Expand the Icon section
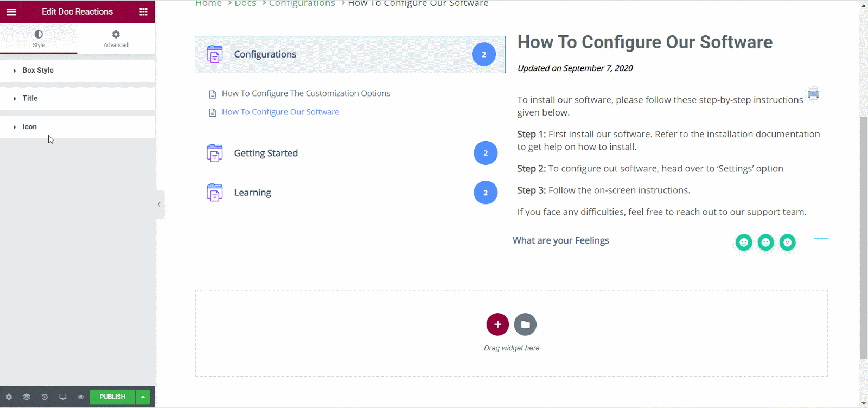 point(30,127)
